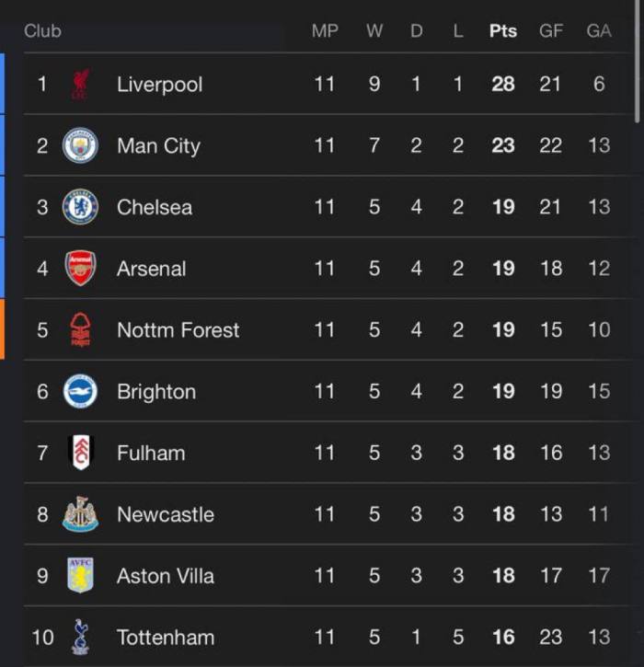Click the Man City club crest
Viewport: 644px width, 667px height.
[x=80, y=145]
